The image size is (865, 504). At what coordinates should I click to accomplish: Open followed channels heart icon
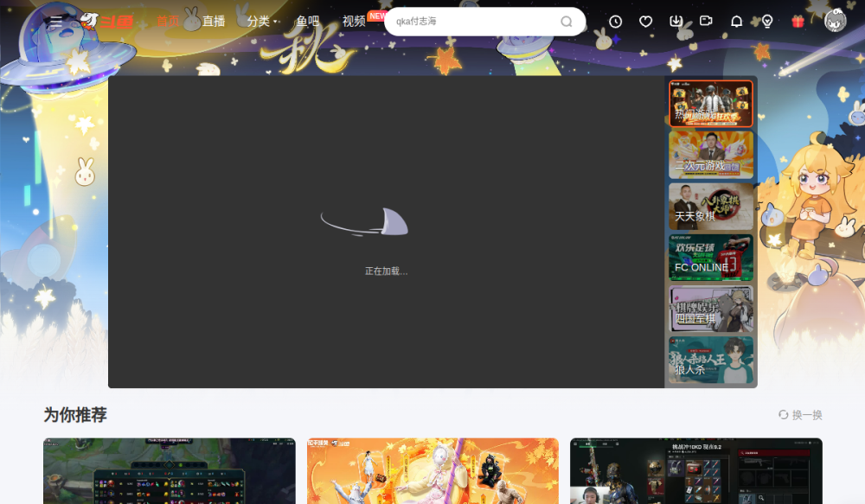pos(645,22)
